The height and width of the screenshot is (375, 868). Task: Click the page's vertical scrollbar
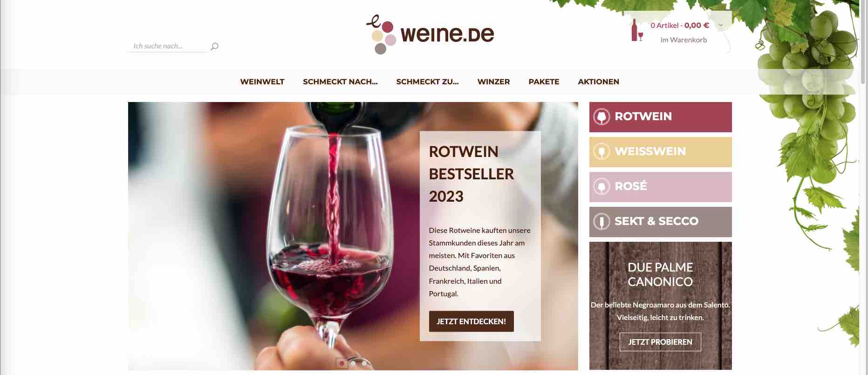tap(863, 187)
